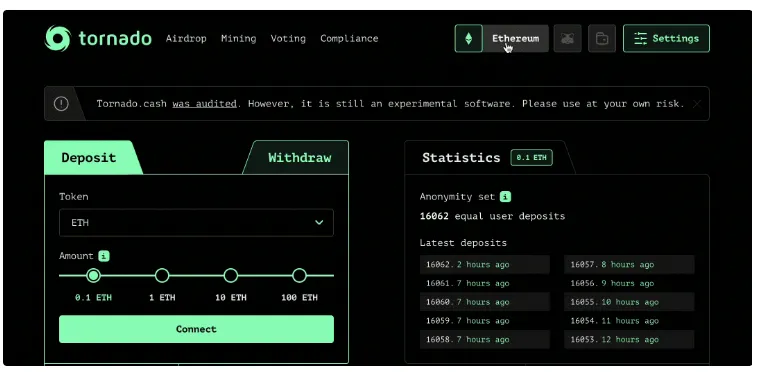This screenshot has width=760, height=380.
Task: Click deposit row '16060. 7 hours ago'
Action: [485, 302]
